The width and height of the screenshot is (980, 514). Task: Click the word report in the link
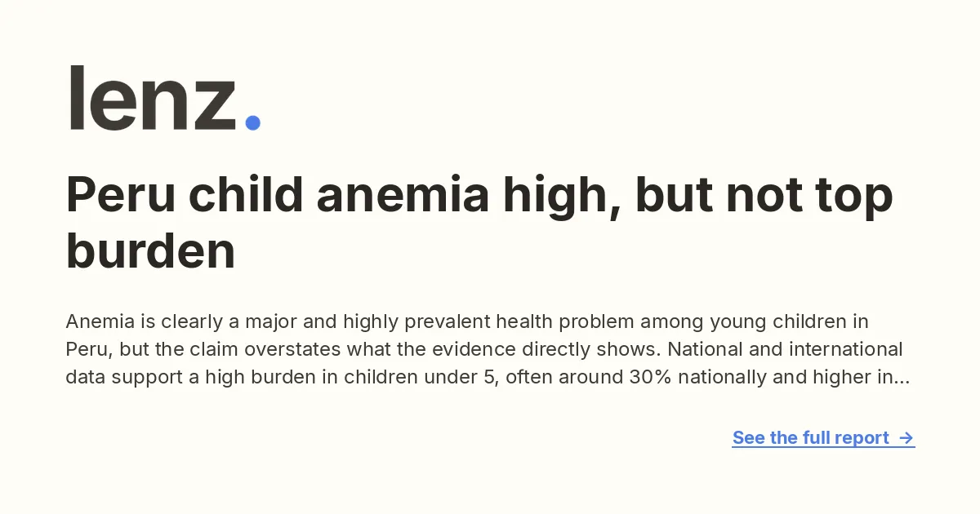862,438
